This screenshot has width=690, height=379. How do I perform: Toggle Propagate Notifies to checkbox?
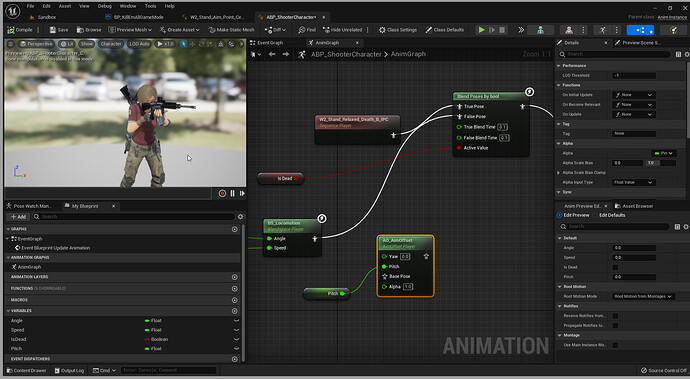(615, 325)
